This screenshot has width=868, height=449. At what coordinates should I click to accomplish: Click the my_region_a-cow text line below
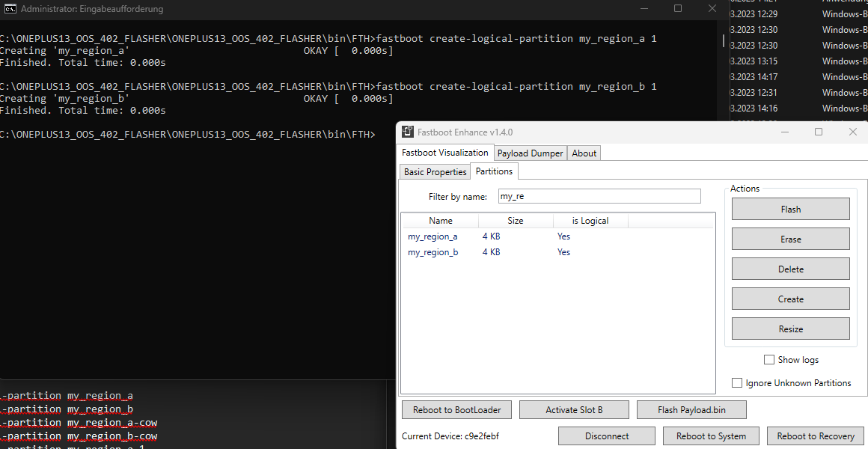79,422
